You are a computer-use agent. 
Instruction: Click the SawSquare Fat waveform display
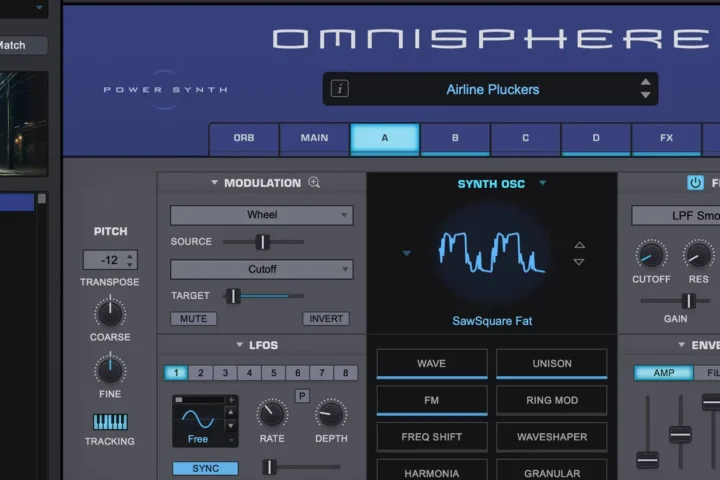click(x=492, y=254)
